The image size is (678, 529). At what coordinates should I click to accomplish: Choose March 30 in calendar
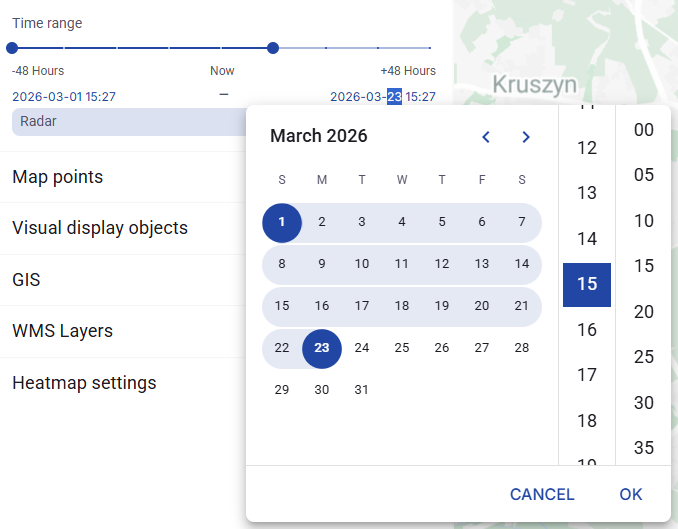[x=322, y=390]
